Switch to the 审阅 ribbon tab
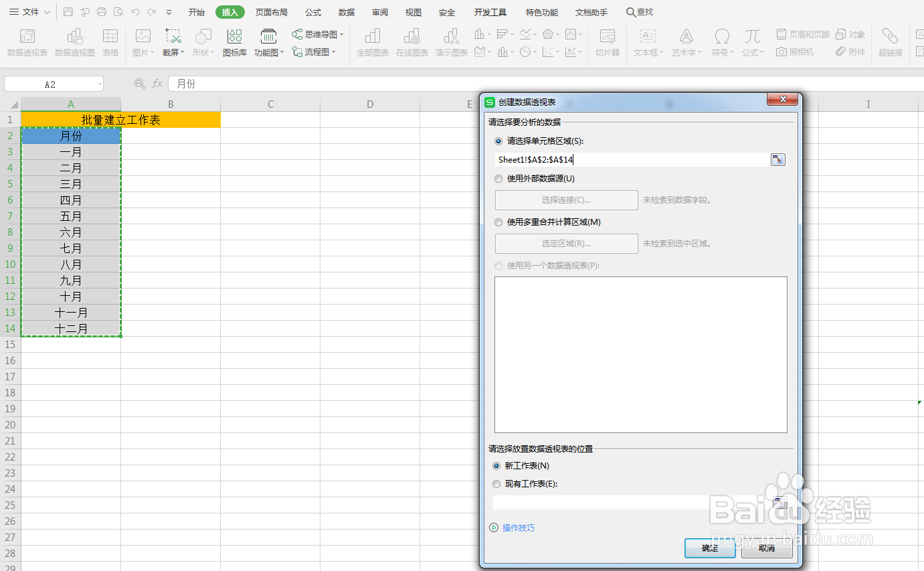Image resolution: width=924 pixels, height=571 pixels. click(380, 12)
